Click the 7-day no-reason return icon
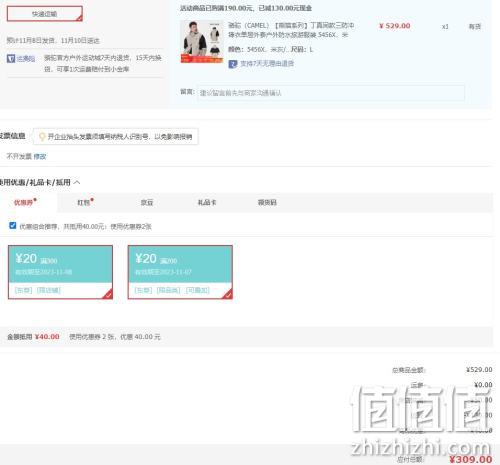The height and width of the screenshot is (465, 500). [233, 64]
